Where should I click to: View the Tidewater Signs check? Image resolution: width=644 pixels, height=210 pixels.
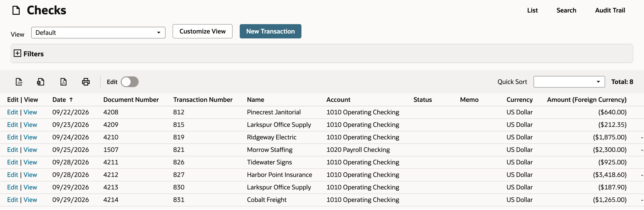click(30, 162)
